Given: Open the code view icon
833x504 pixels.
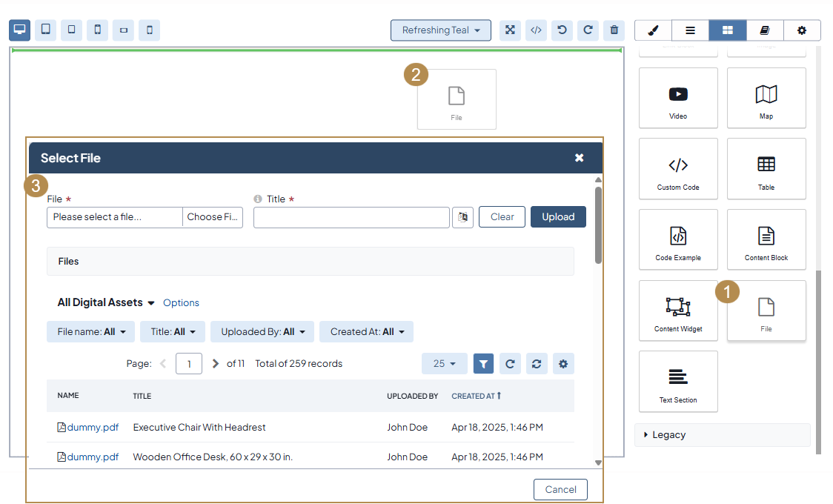Looking at the screenshot, I should [x=536, y=30].
